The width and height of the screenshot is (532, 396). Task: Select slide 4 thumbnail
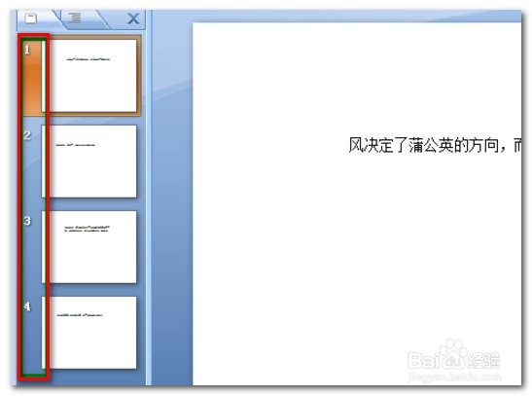89,333
